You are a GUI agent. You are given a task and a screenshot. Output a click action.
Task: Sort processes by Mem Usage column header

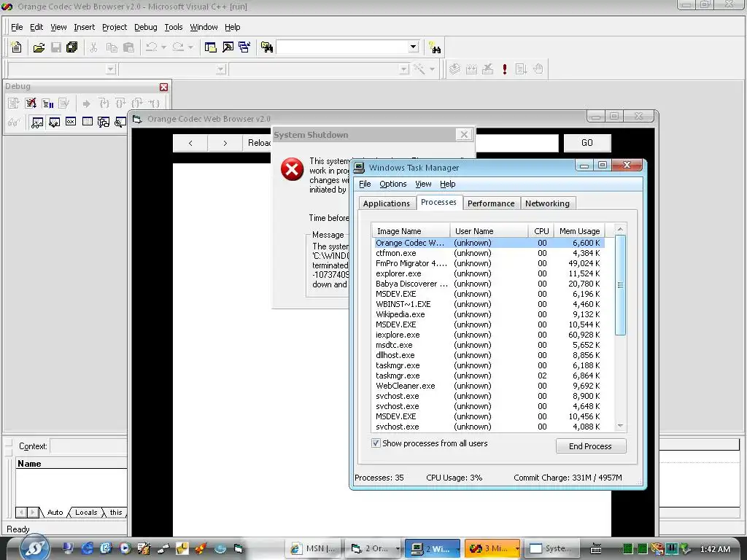[579, 231]
